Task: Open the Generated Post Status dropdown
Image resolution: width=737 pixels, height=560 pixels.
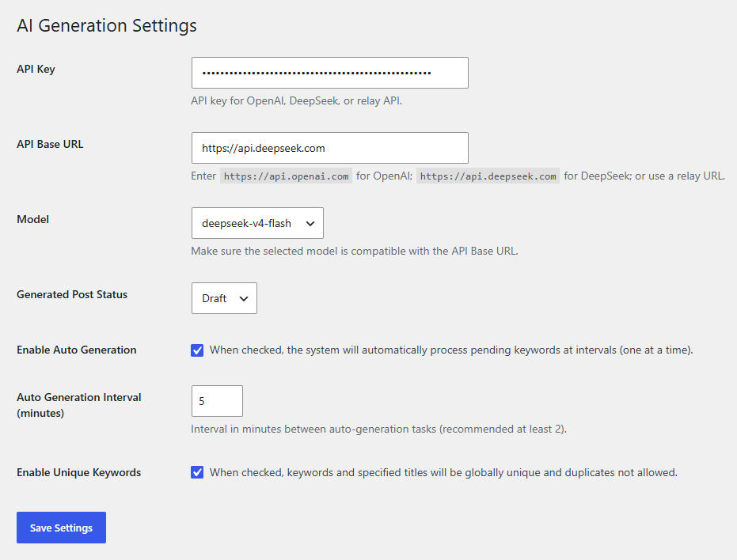Action: (x=224, y=298)
